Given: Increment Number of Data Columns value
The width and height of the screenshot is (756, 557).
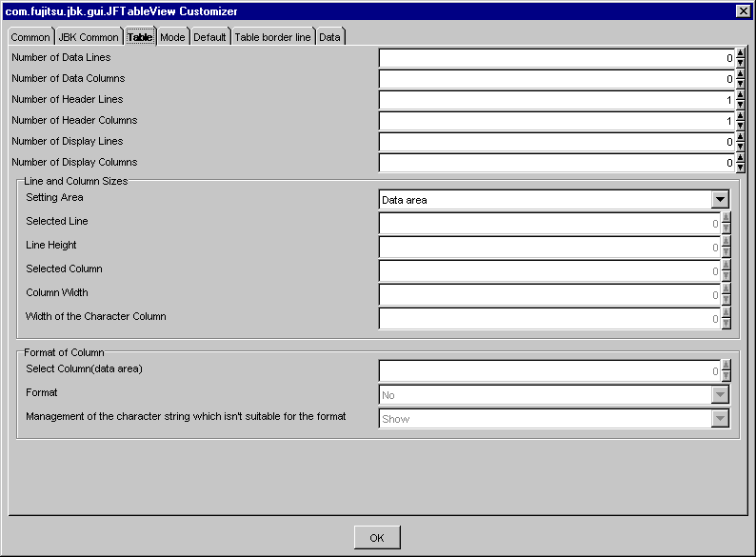Looking at the screenshot, I should tap(740, 74).
